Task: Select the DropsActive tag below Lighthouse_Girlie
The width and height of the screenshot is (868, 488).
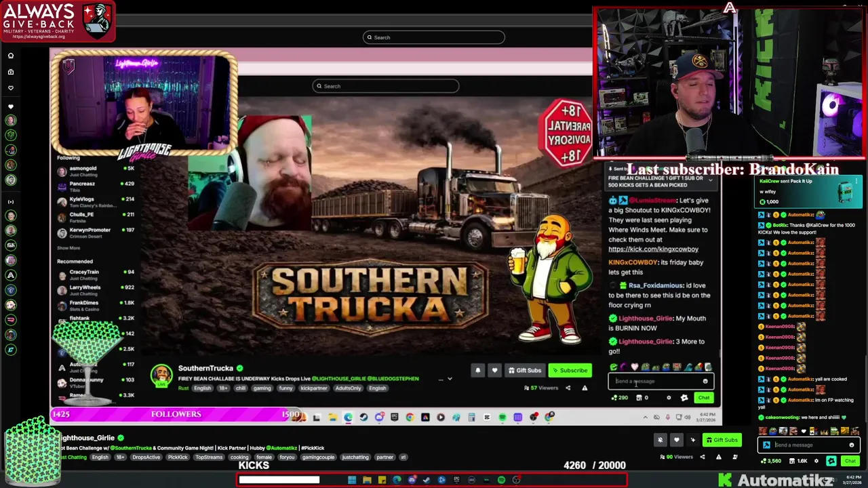Action: pos(146,457)
